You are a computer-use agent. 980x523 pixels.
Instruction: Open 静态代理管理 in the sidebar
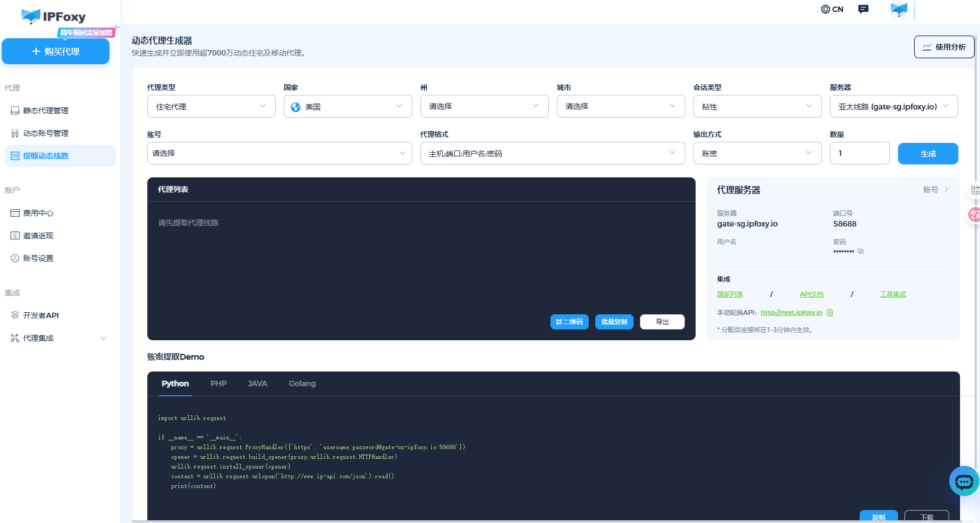point(46,111)
